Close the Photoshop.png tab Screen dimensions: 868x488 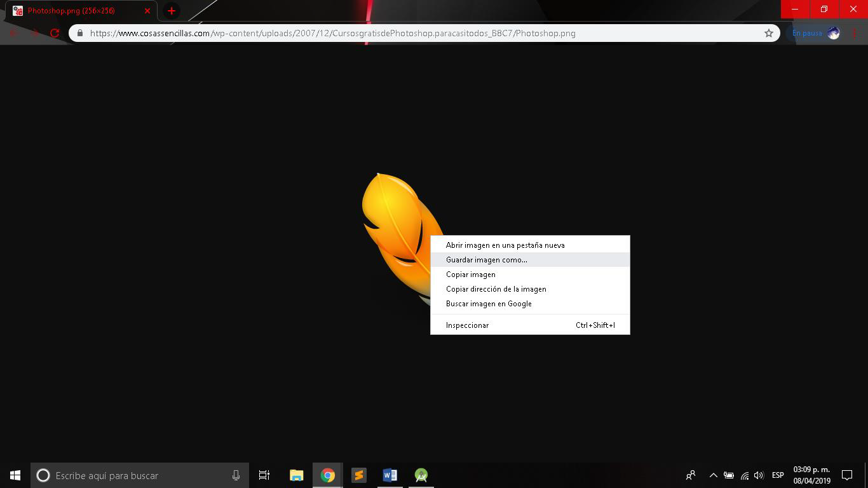click(147, 11)
